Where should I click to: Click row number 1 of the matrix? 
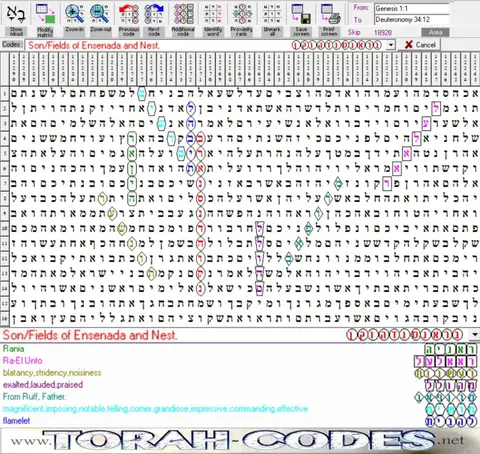[x=5, y=94]
